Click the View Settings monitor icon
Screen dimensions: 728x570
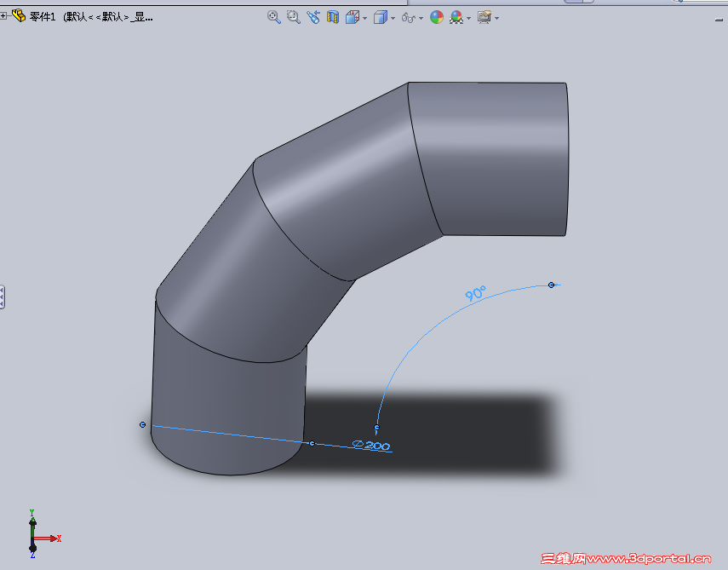(484, 17)
